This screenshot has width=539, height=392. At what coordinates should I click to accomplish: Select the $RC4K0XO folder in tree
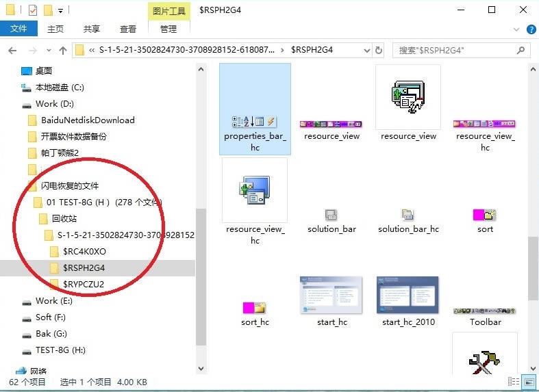[x=84, y=251]
